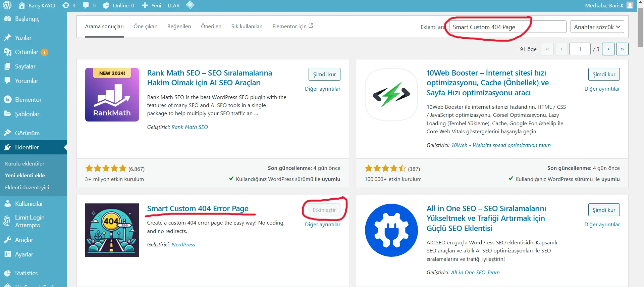Click the user avatar icon
Screen dimensions: 644x287
[630, 5]
